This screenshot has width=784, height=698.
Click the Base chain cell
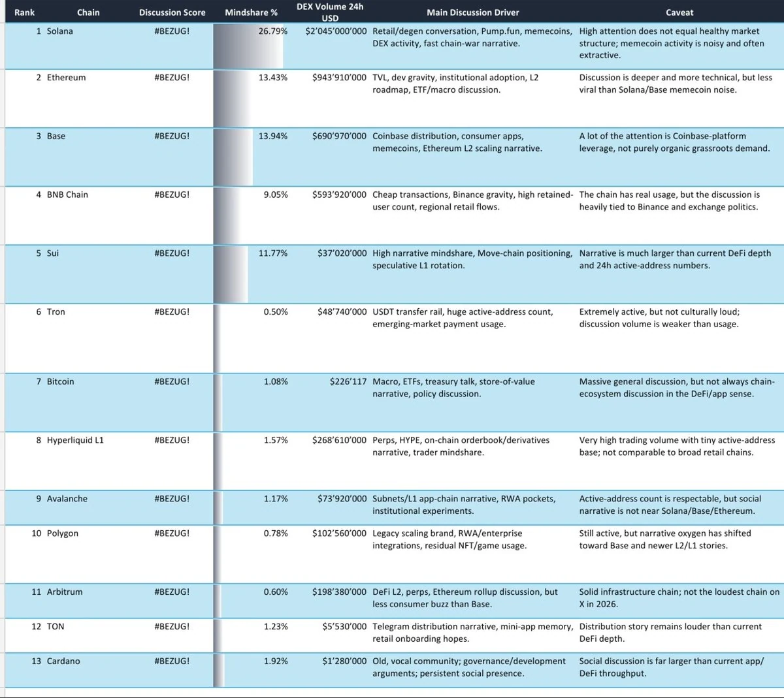pos(56,136)
